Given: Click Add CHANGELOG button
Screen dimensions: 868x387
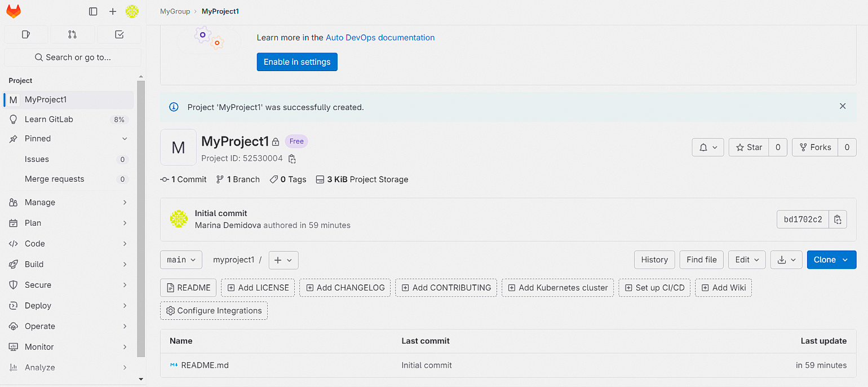Looking at the screenshot, I should coord(346,288).
